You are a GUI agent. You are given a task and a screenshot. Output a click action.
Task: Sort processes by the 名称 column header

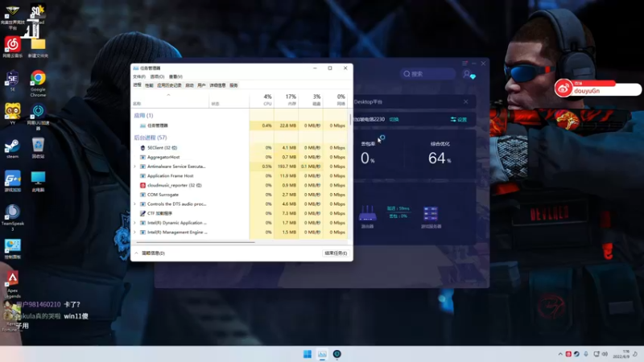click(x=170, y=100)
